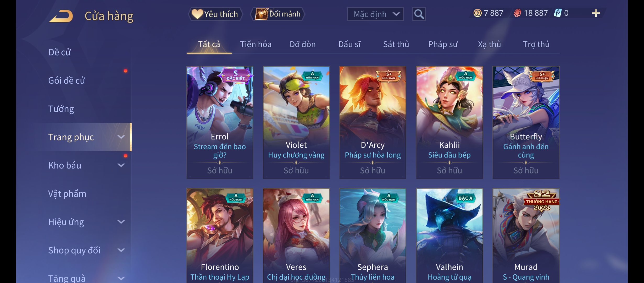Click the gold coin currency icon
The width and height of the screenshot is (644, 283).
click(478, 13)
